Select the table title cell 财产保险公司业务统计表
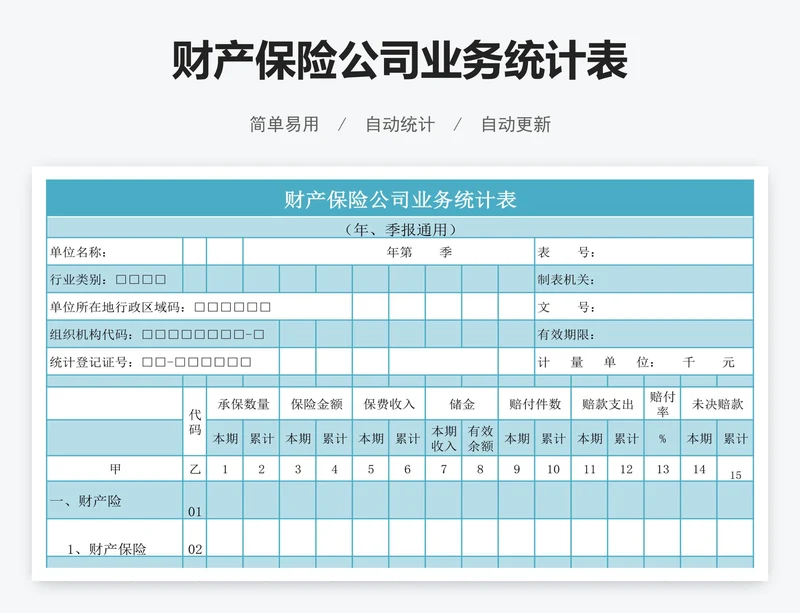Viewport: 800px width, 613px height. coord(400,199)
